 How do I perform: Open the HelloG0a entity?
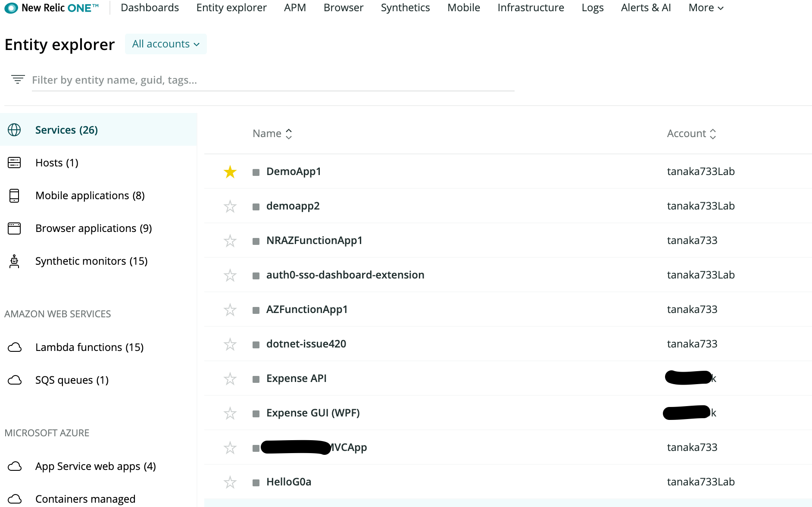(x=289, y=482)
